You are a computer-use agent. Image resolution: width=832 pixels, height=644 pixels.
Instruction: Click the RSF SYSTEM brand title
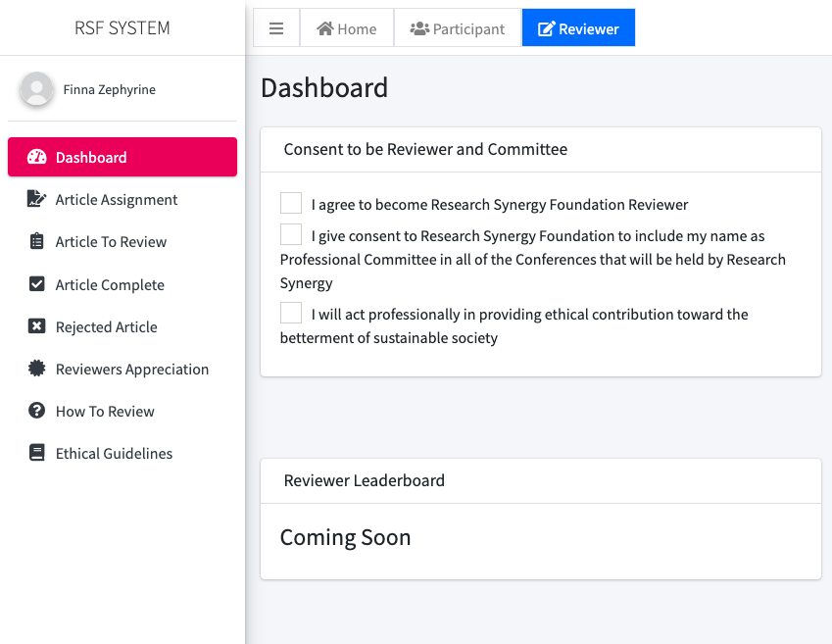(x=122, y=28)
